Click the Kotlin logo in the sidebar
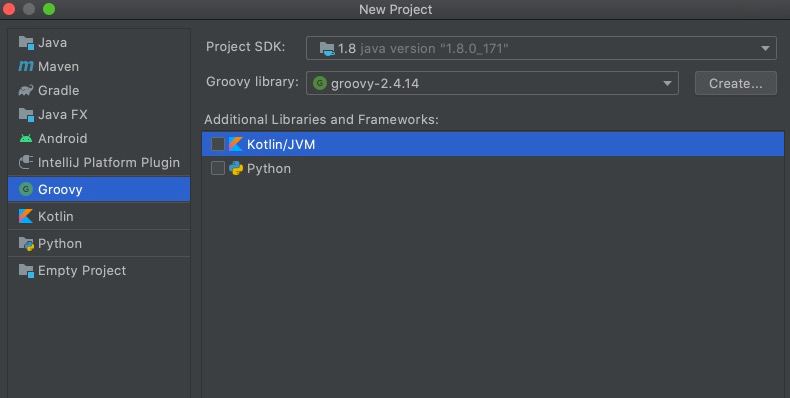The image size is (790, 398). 26,216
